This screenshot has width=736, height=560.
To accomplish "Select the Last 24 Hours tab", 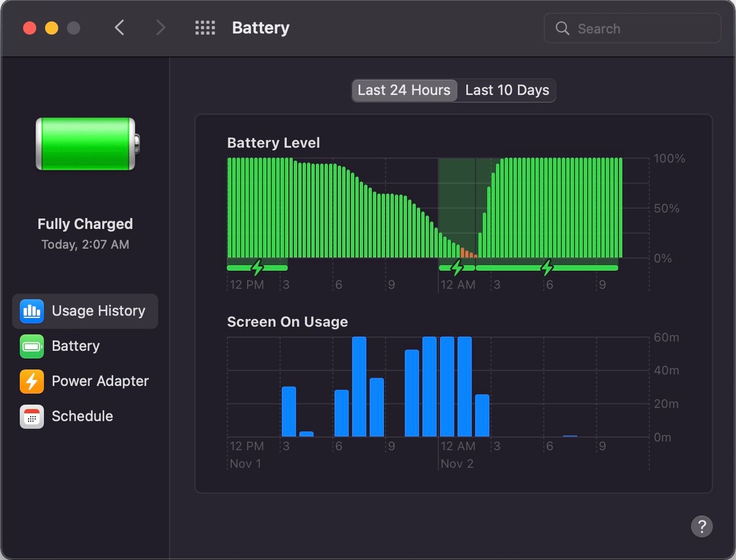I will pos(404,90).
